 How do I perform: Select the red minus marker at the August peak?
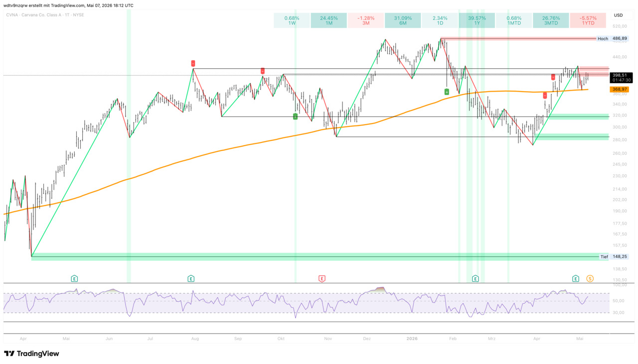tap(193, 63)
